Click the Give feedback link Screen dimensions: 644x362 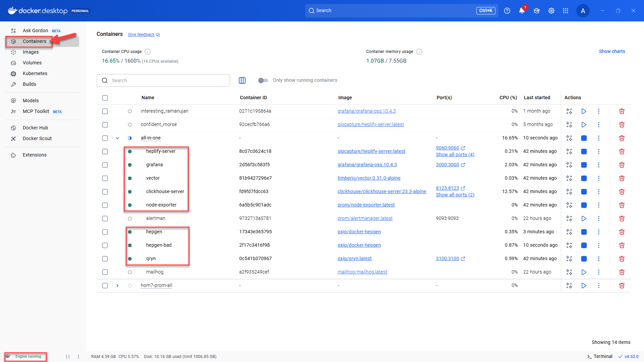pos(141,35)
